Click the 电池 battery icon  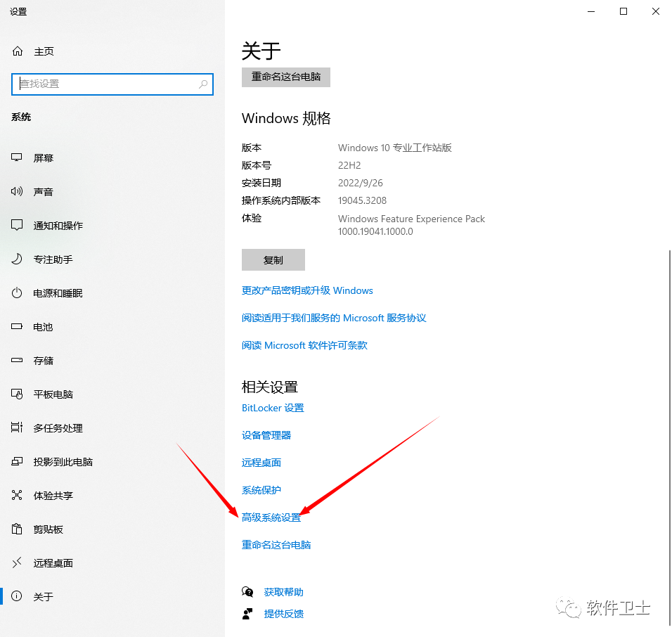(17, 327)
